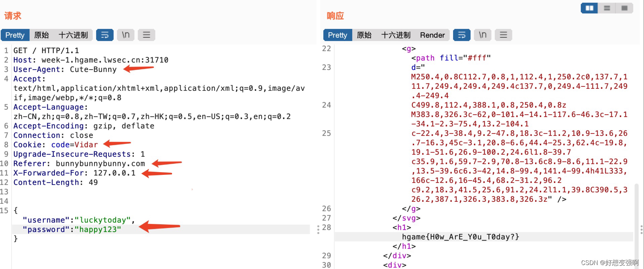The width and height of the screenshot is (644, 269).
Task: Open response panel hamburger menu icon
Action: click(504, 35)
